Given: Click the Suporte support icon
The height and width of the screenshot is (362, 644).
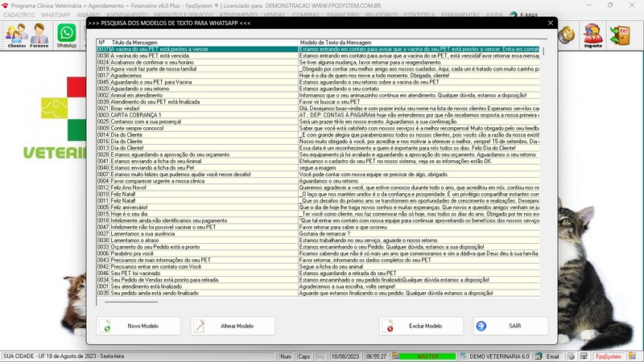Looking at the screenshot, I should point(593,35).
